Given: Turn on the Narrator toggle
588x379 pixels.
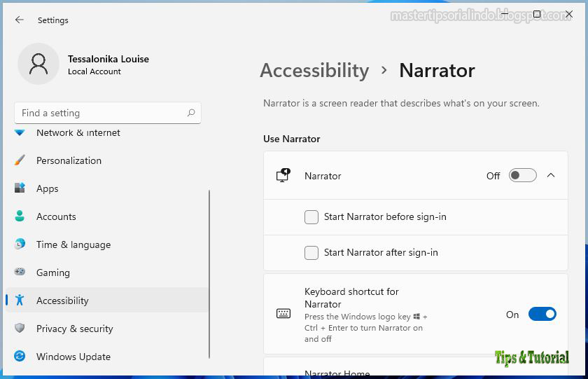Looking at the screenshot, I should [522, 176].
